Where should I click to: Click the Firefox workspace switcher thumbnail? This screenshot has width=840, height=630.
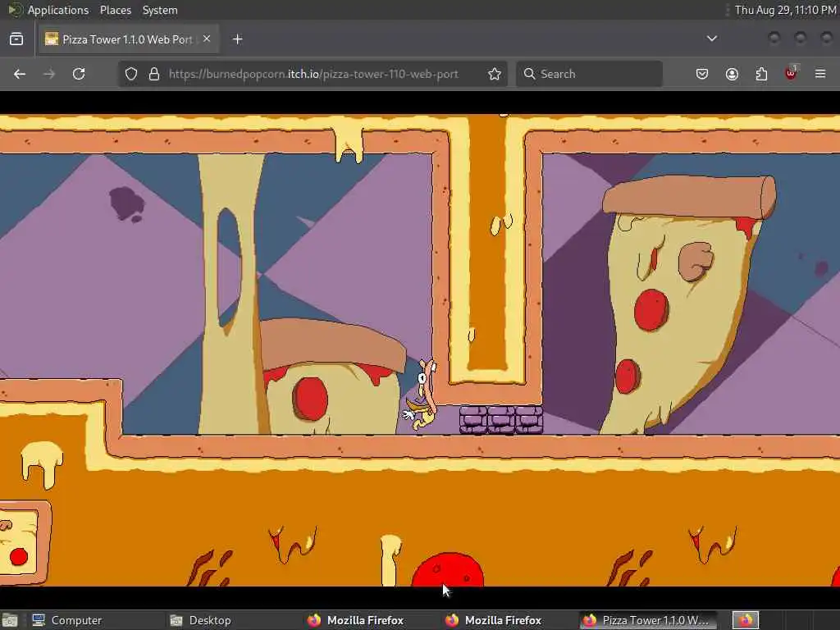746,620
